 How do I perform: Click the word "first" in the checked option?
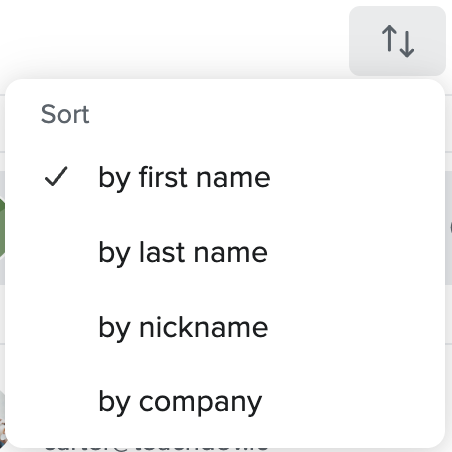pyautogui.click(x=165, y=177)
